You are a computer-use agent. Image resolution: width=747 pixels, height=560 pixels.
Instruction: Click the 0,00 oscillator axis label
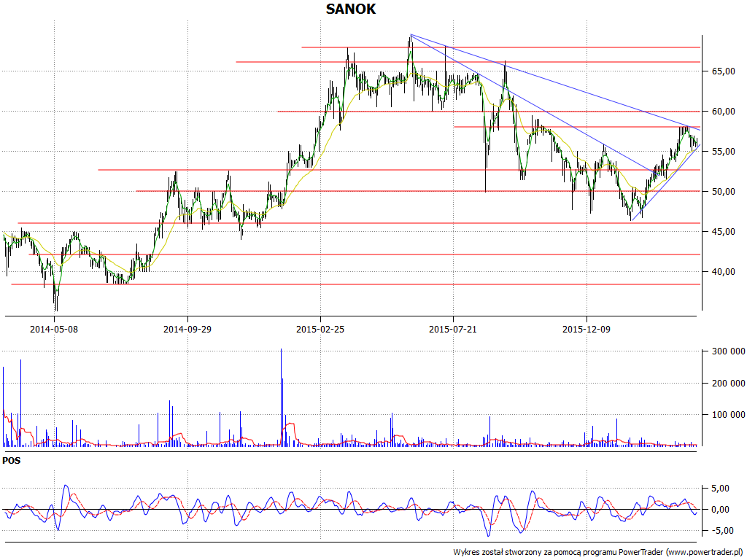pos(720,510)
